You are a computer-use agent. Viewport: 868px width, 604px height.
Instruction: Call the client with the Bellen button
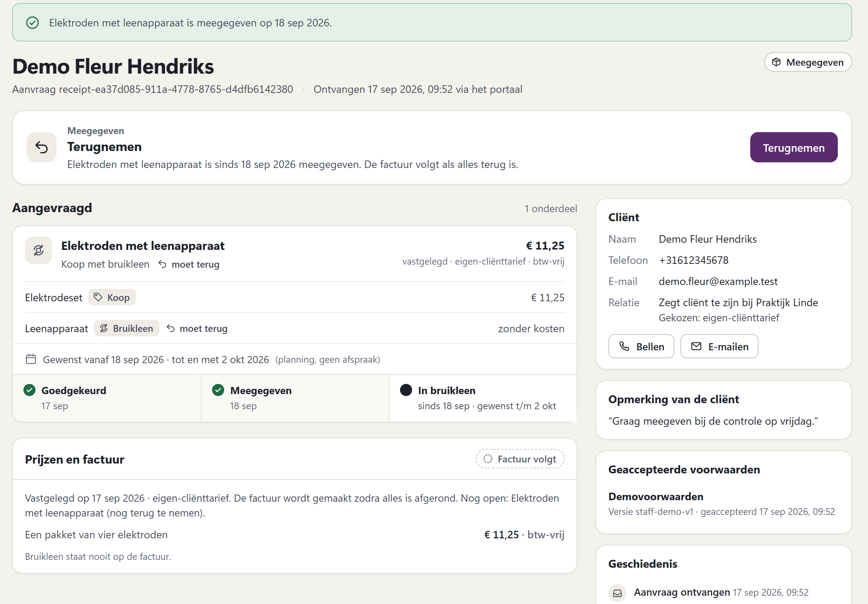click(641, 346)
